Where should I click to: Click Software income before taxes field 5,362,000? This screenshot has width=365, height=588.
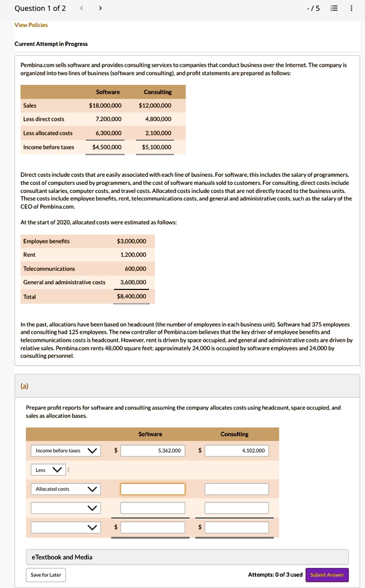(153, 450)
